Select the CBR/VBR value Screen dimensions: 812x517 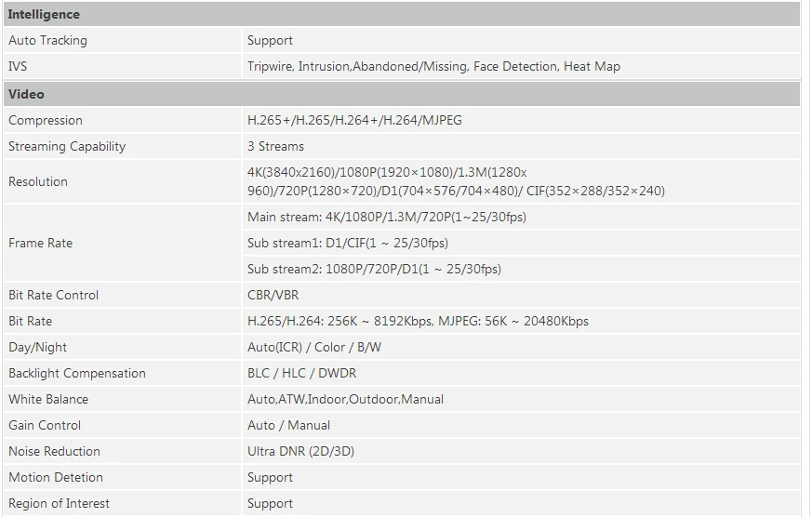(273, 296)
